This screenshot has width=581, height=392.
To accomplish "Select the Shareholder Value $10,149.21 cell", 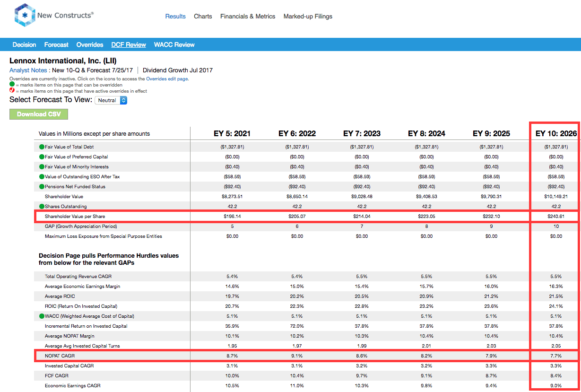I will click(x=556, y=197).
